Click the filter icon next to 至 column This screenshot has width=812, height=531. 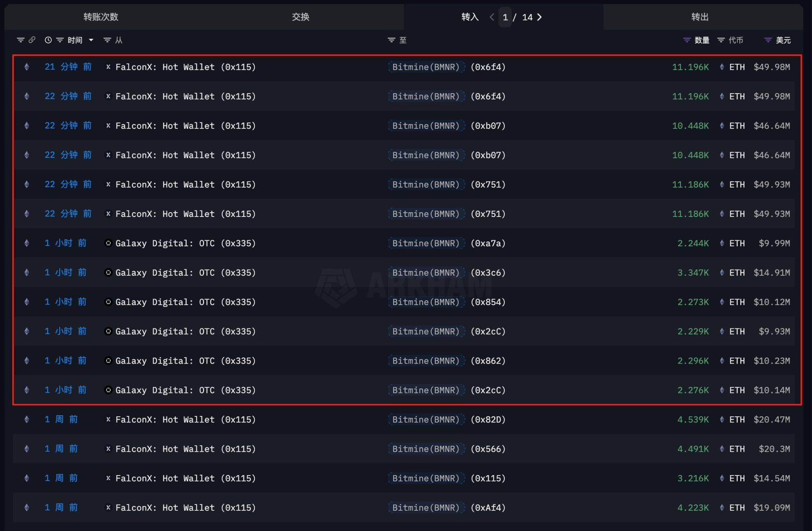(391, 40)
